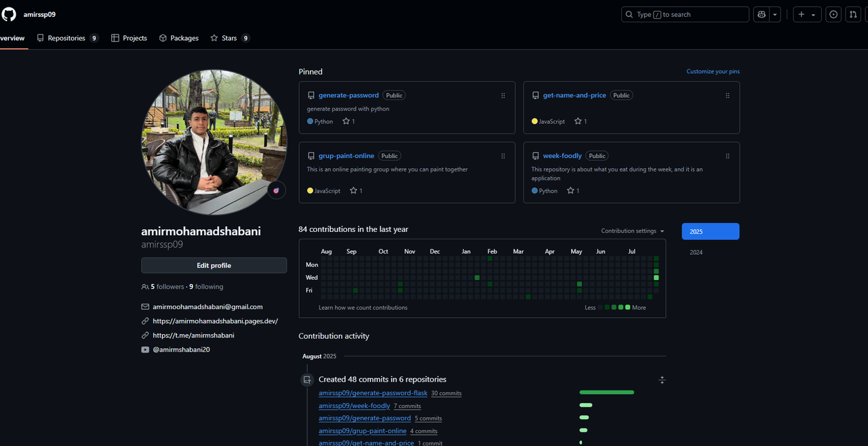Focus the Type / to search field

click(685, 14)
